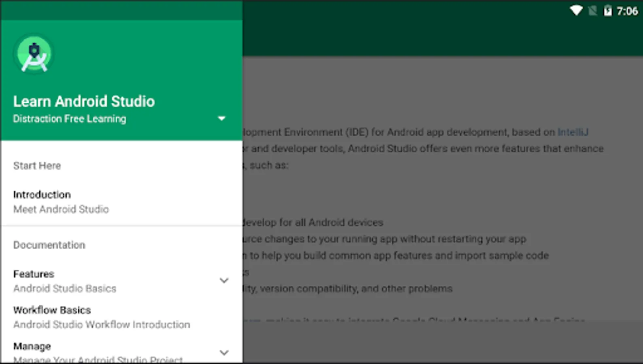
Task: Expand the Features section chevron
Action: tap(224, 280)
